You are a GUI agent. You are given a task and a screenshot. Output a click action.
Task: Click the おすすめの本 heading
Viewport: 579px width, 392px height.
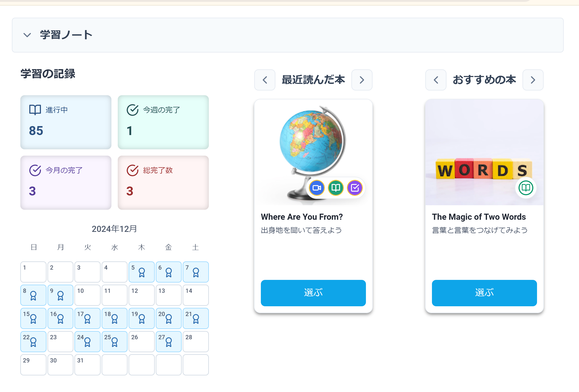[484, 80]
